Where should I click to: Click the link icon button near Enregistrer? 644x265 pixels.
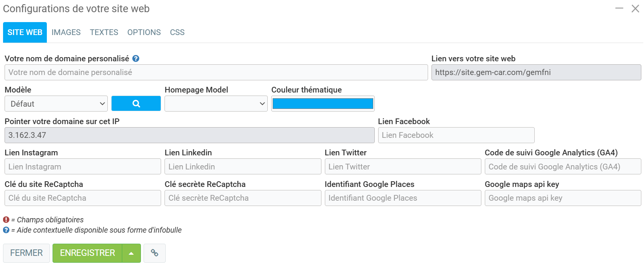[x=155, y=253]
